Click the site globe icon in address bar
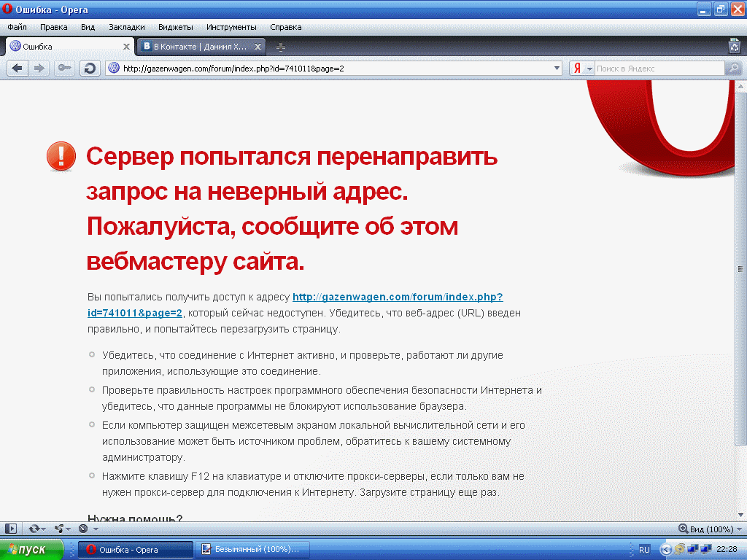Screen dimensions: 747x560 114,68
